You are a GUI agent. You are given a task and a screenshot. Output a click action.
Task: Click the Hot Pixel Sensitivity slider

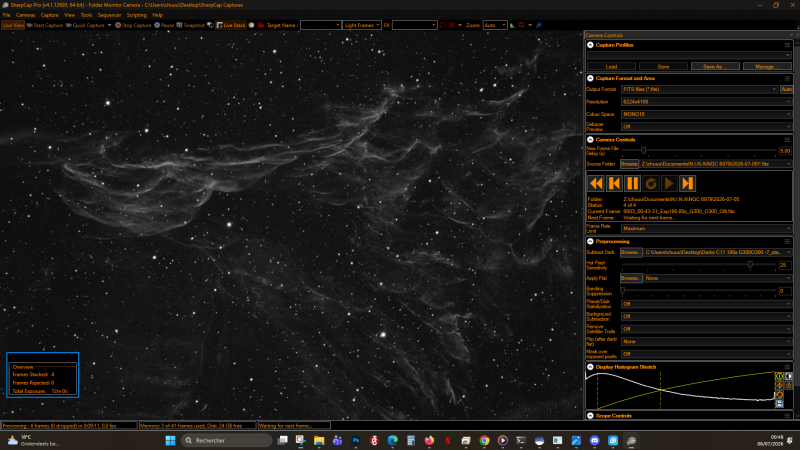pyautogui.click(x=699, y=265)
